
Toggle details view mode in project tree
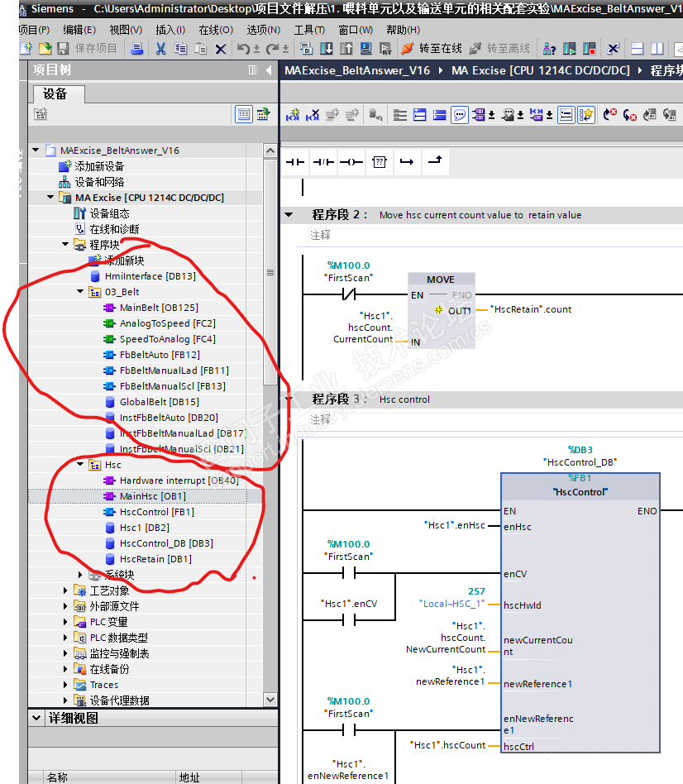click(244, 114)
